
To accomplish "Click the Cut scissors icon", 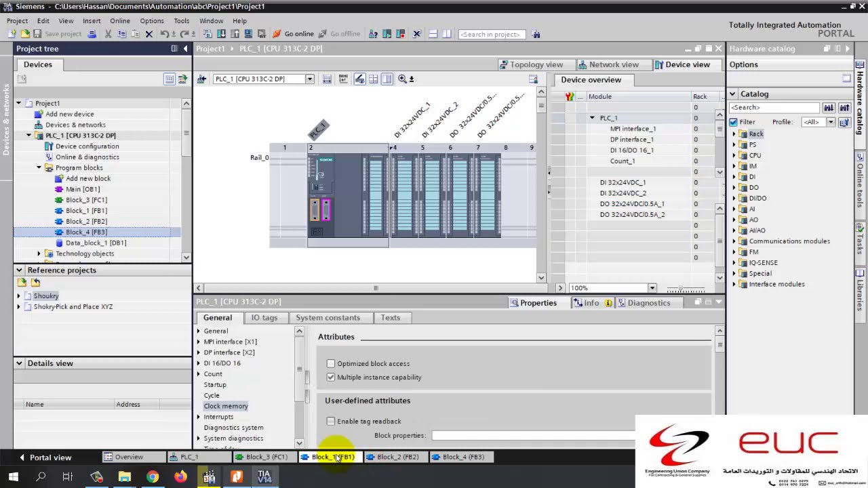I will tap(108, 34).
